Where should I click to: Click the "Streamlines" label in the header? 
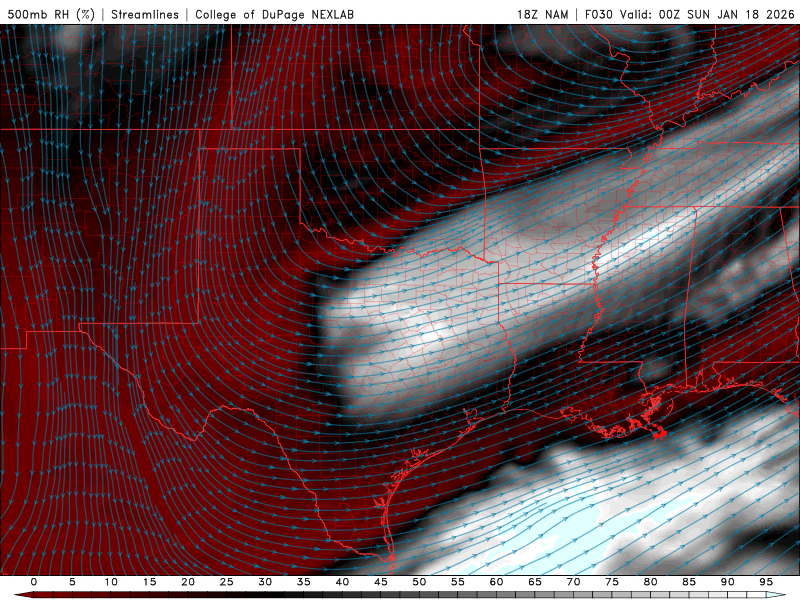145,14
